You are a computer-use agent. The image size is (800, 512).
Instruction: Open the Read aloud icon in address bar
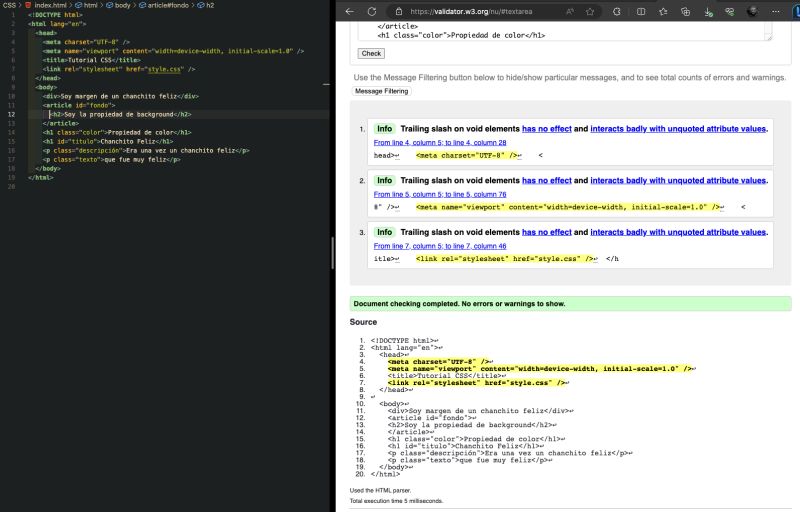coord(570,11)
